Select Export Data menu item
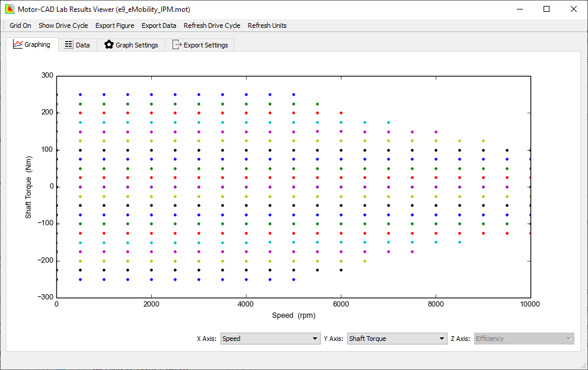588x370 pixels. tap(159, 25)
